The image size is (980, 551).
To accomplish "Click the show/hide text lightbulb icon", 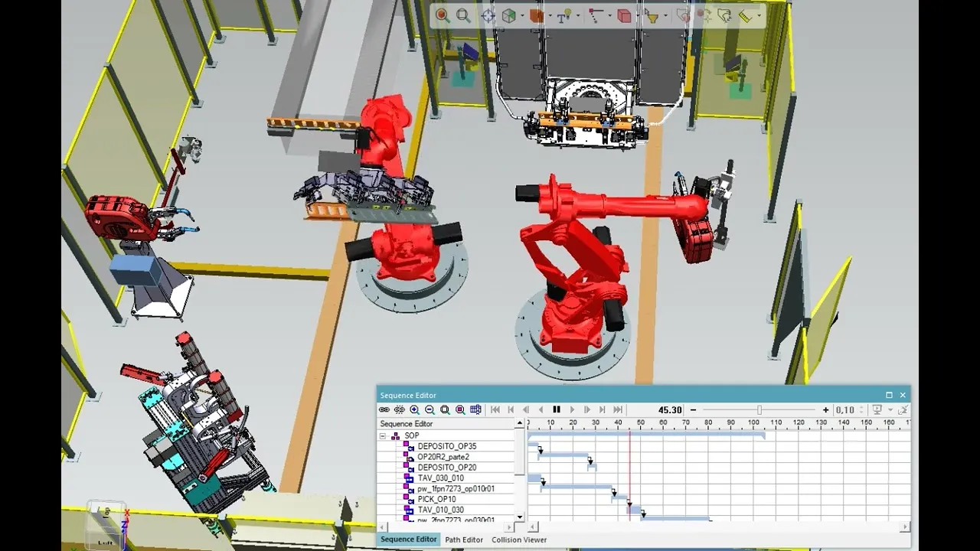I will pos(564,15).
